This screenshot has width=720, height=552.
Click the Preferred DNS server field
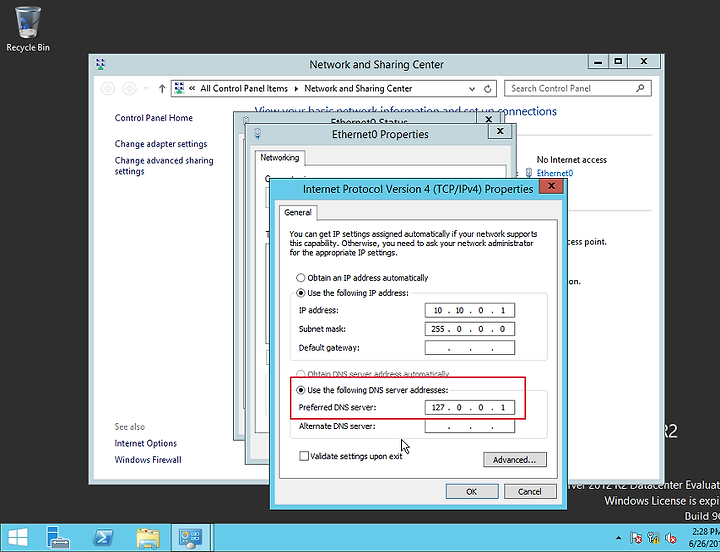[x=470, y=407]
